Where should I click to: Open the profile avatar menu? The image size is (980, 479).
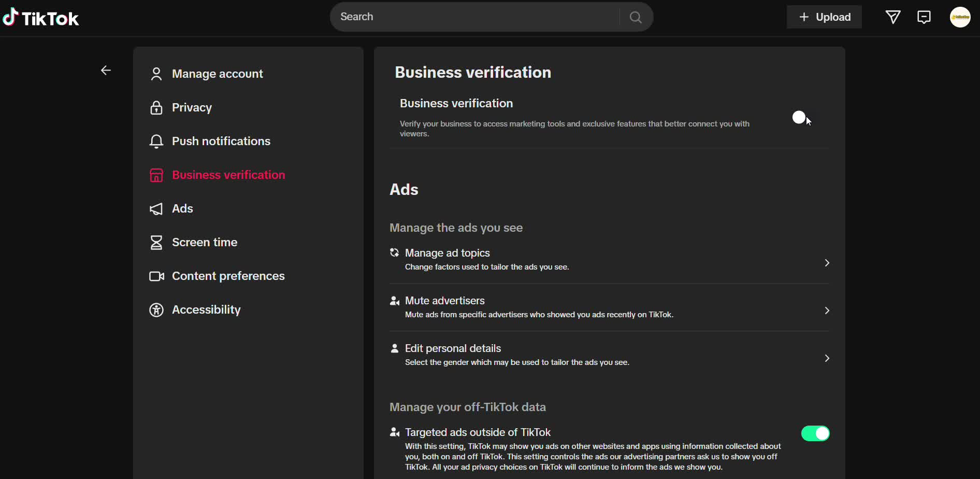pyautogui.click(x=960, y=17)
